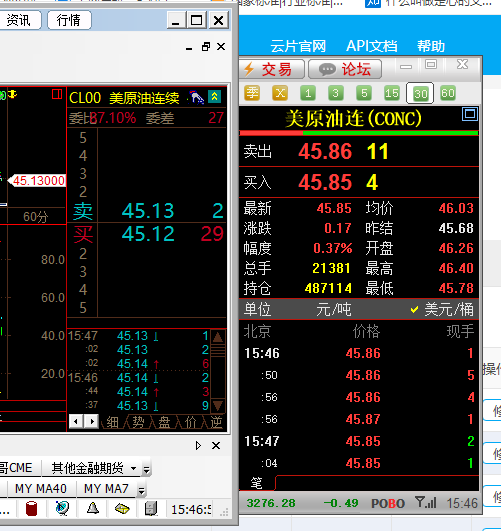The height and width of the screenshot is (531, 501).
Task: Switch to the 势 tab
Action: point(138,422)
